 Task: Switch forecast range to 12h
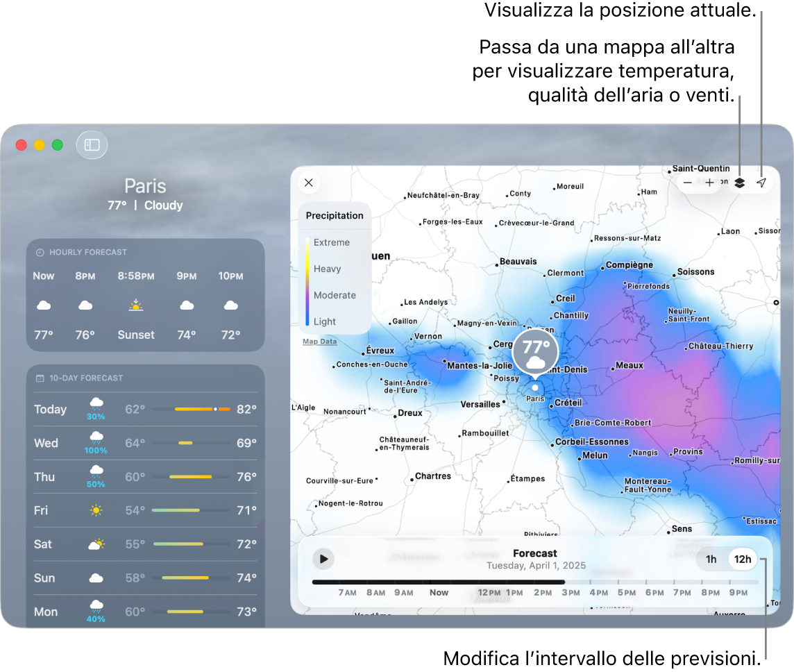[x=742, y=560]
